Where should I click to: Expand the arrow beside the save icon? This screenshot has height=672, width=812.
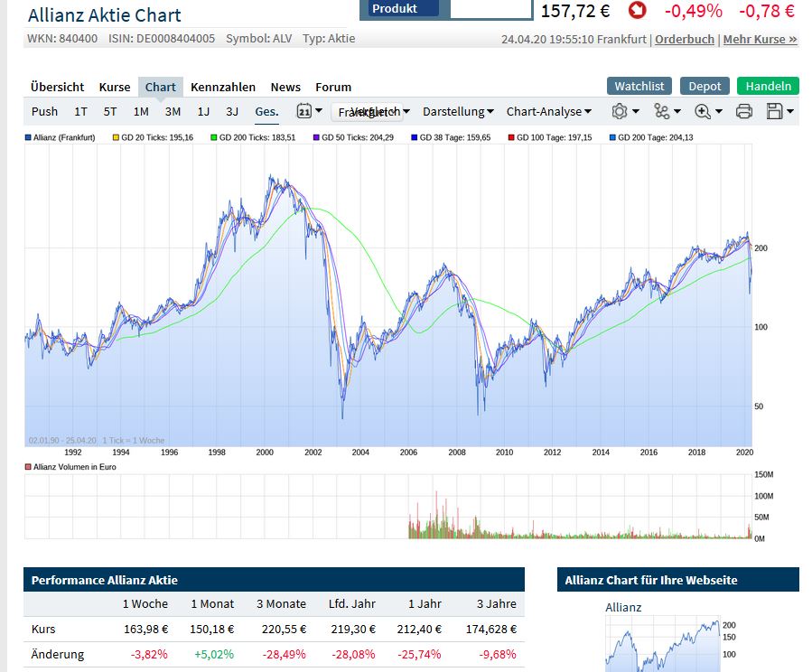click(x=790, y=111)
